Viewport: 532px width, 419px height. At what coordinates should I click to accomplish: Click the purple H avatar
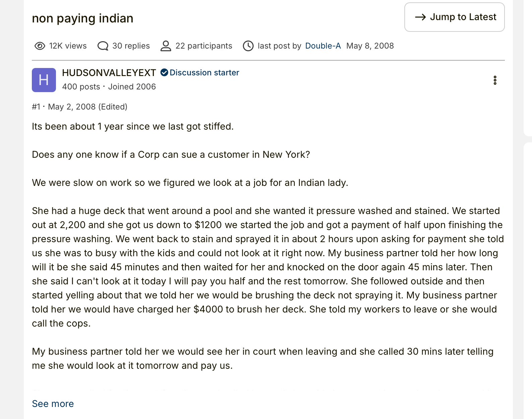(44, 80)
